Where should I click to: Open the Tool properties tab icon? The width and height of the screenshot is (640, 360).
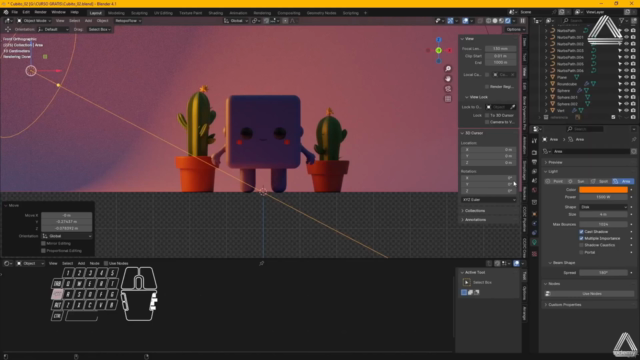[534, 141]
